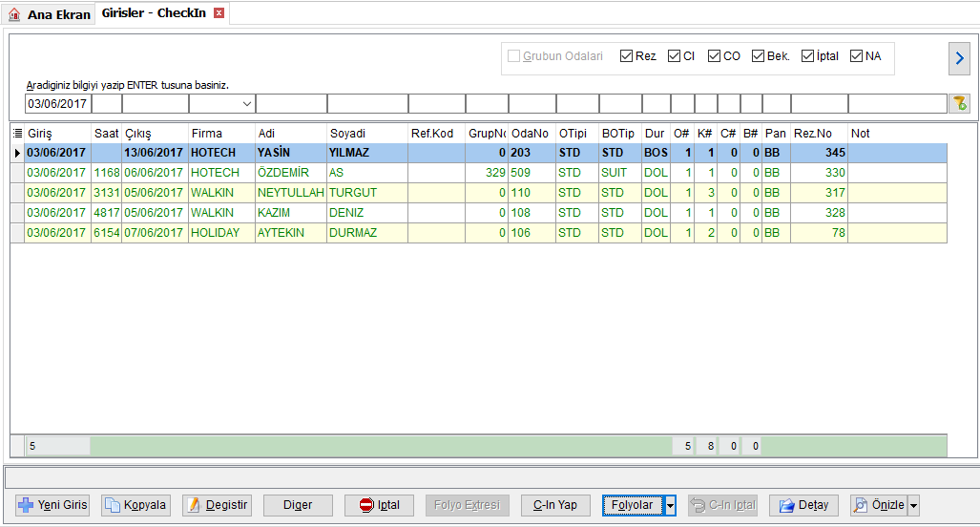Toggle the Bek. checkbox
Screen dimensions: 980x527
point(758,56)
